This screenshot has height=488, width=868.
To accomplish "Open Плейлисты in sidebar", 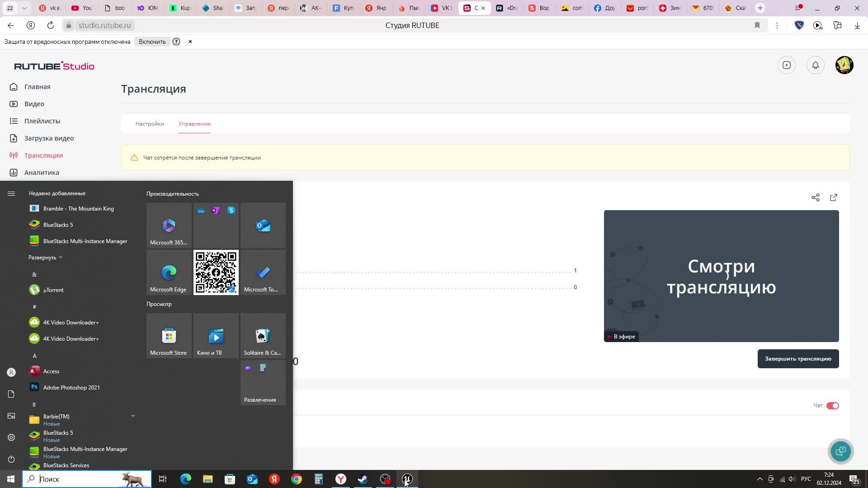I will (x=42, y=121).
